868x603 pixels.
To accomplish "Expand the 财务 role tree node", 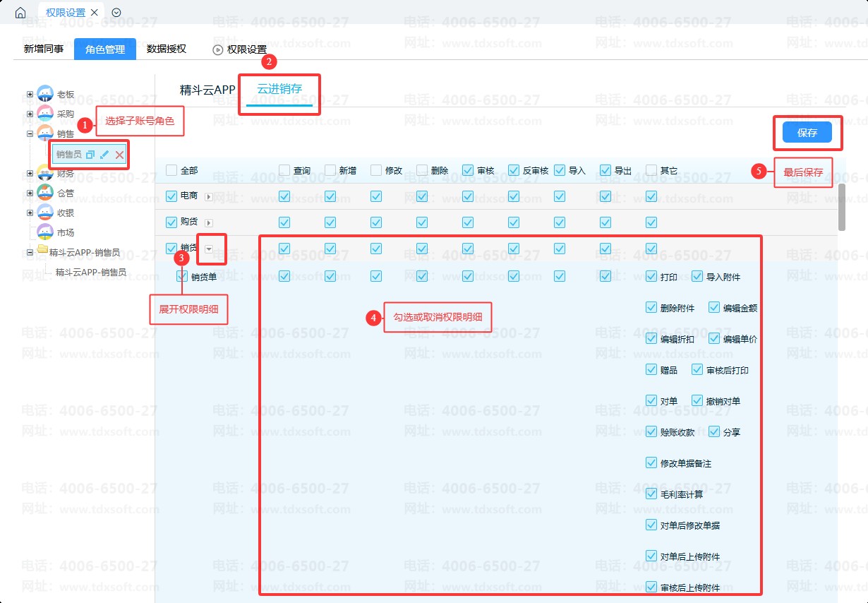I will click(x=30, y=173).
